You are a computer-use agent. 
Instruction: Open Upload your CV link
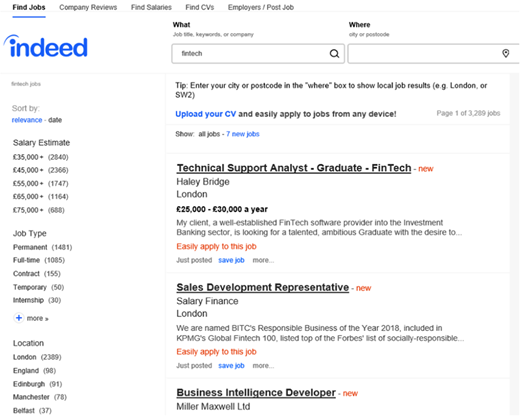click(x=206, y=114)
